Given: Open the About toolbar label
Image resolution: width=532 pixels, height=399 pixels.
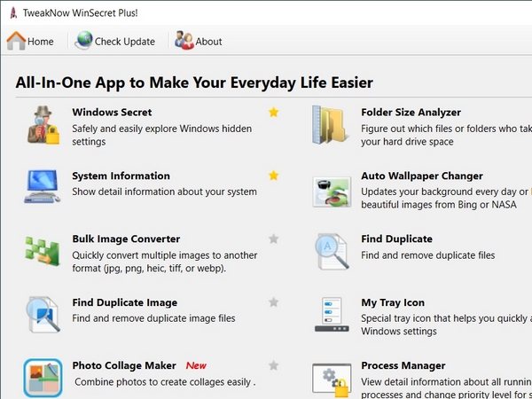Looking at the screenshot, I should coord(208,42).
